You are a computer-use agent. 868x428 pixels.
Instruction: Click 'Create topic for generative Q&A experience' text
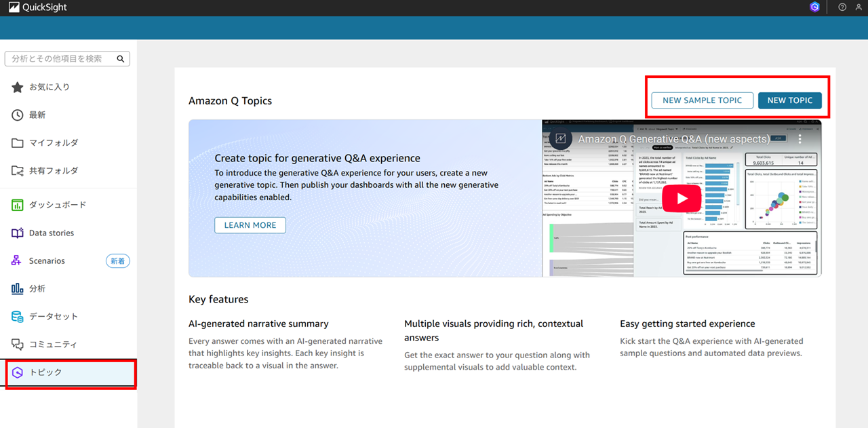[x=317, y=159]
